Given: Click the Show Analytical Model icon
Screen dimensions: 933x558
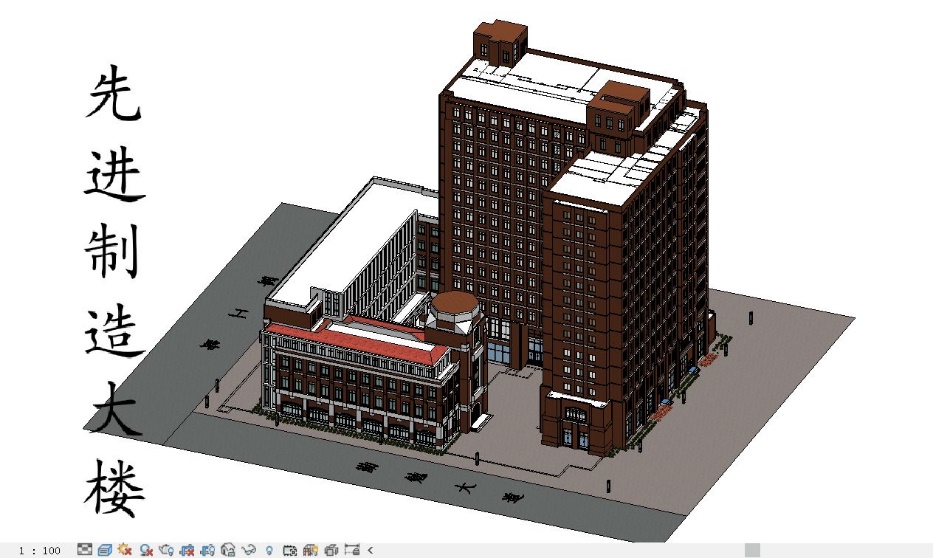Looking at the screenshot, I should (x=310, y=550).
